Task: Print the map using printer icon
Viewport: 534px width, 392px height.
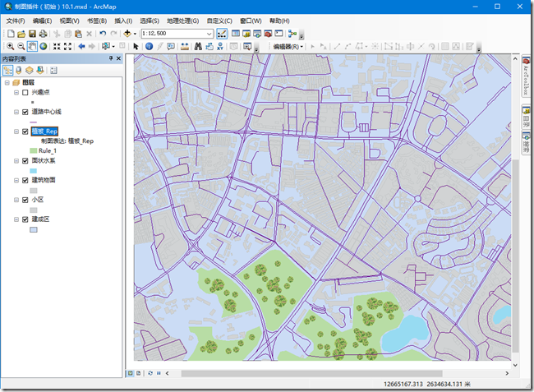Action: tap(43, 34)
